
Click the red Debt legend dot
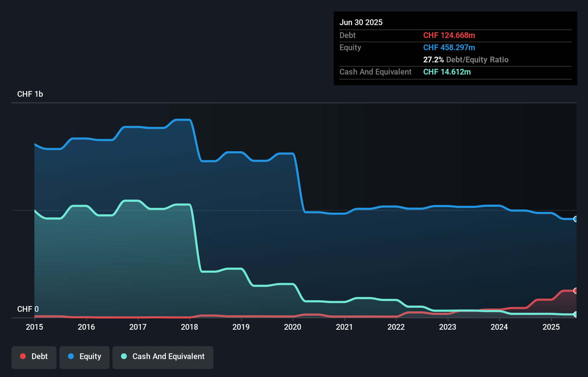23,356
